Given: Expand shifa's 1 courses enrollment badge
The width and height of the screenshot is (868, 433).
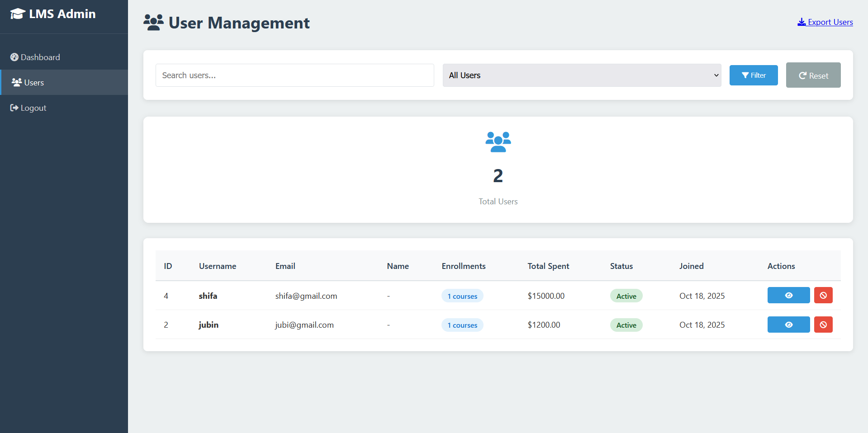Looking at the screenshot, I should click(x=462, y=296).
